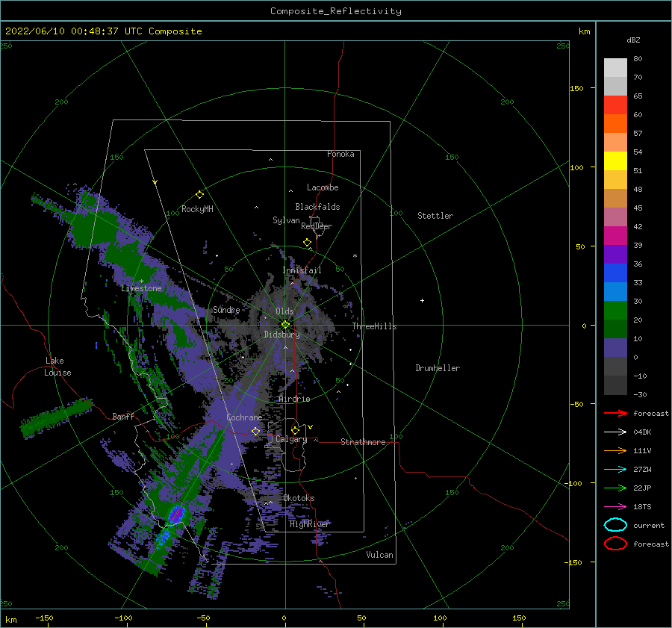Viewport: 672px width, 628px height.
Task: Click the Stettler label
Action: [435, 216]
